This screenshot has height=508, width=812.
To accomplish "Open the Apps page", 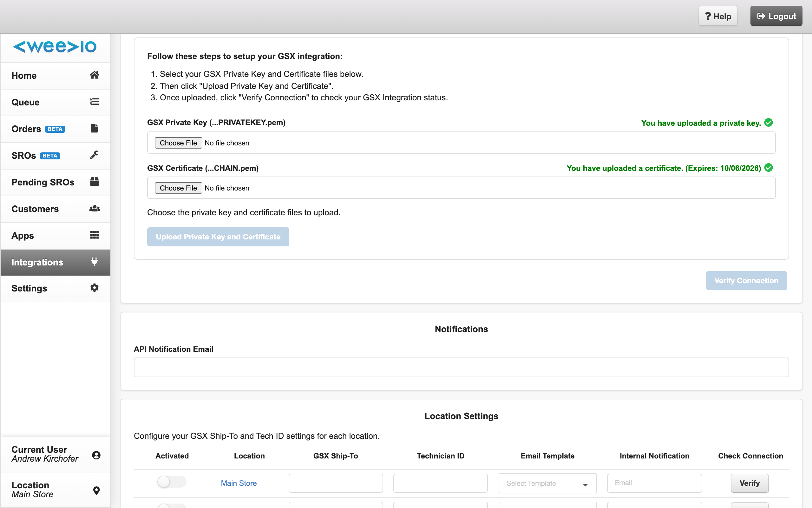I will [56, 236].
